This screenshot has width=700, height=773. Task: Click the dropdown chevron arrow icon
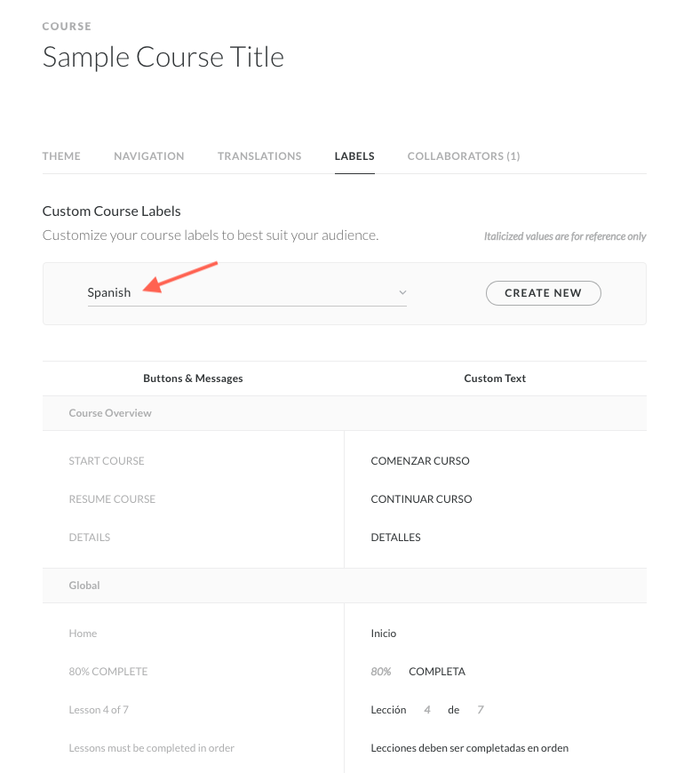pos(402,292)
